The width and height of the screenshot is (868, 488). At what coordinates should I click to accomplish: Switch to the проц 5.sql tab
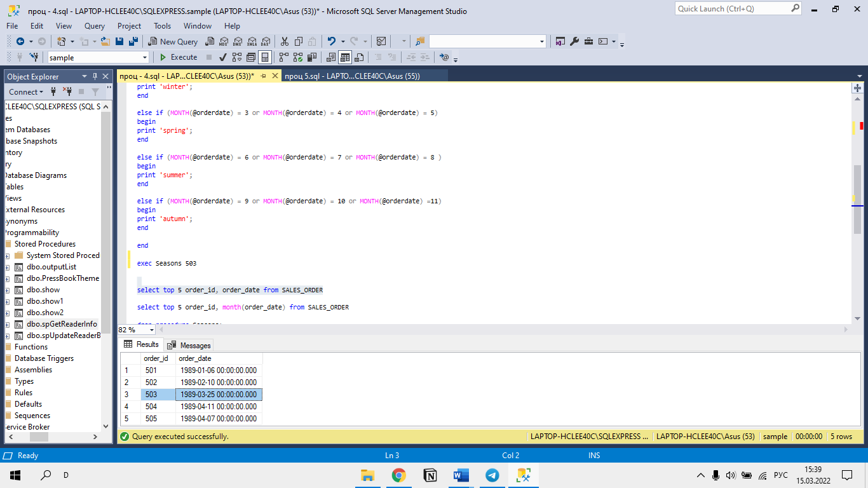click(352, 76)
